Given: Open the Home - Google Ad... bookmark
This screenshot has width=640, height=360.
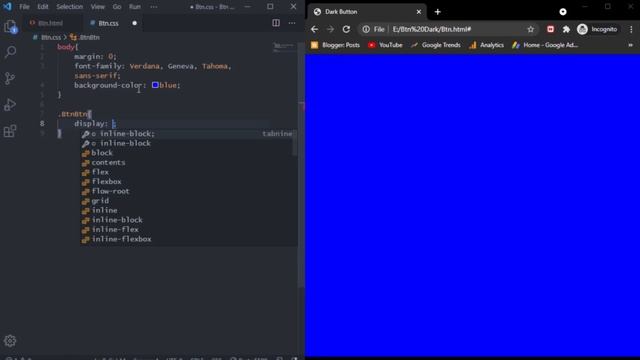Looking at the screenshot, I should point(545,45).
